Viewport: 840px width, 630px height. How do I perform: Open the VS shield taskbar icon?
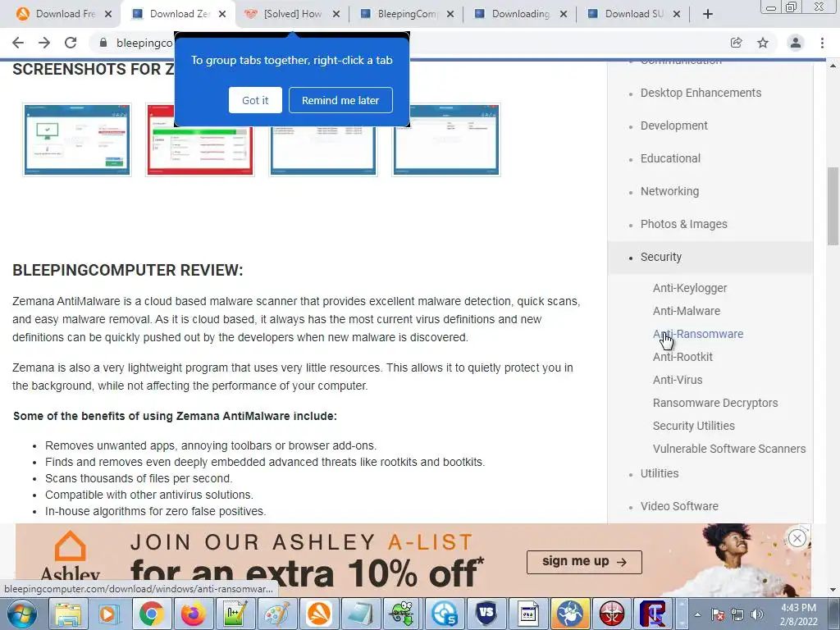[x=486, y=614]
